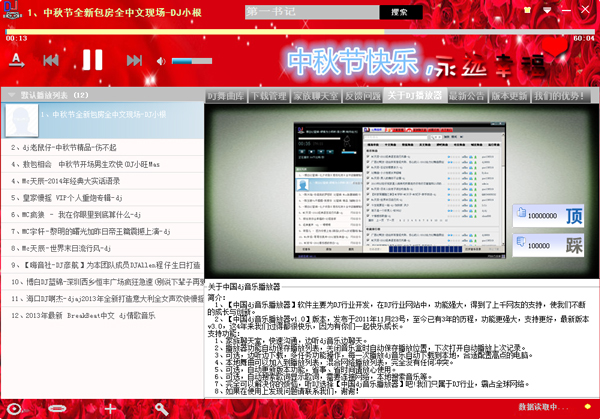Click the 数据读取中 status text

point(543,407)
